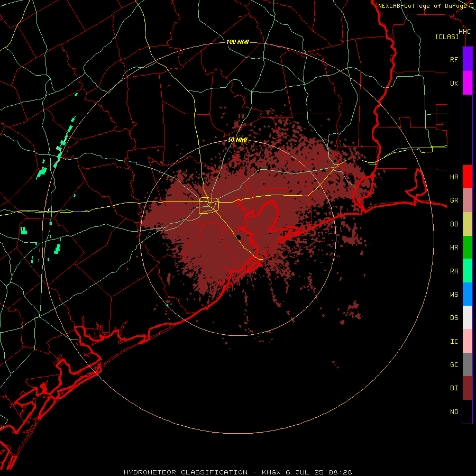
Task: Click the HR legend label
Action: pyautogui.click(x=454, y=248)
